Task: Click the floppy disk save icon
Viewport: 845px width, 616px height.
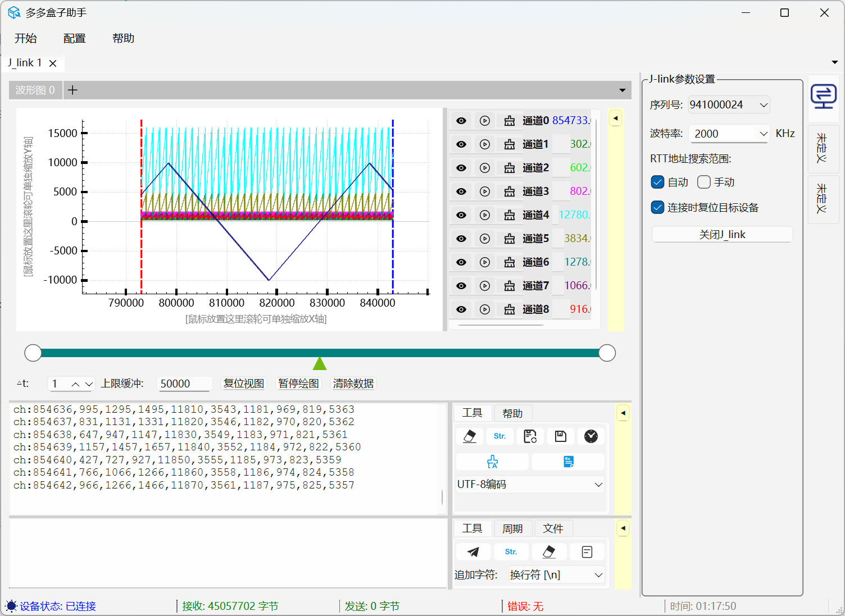Action: tap(561, 436)
